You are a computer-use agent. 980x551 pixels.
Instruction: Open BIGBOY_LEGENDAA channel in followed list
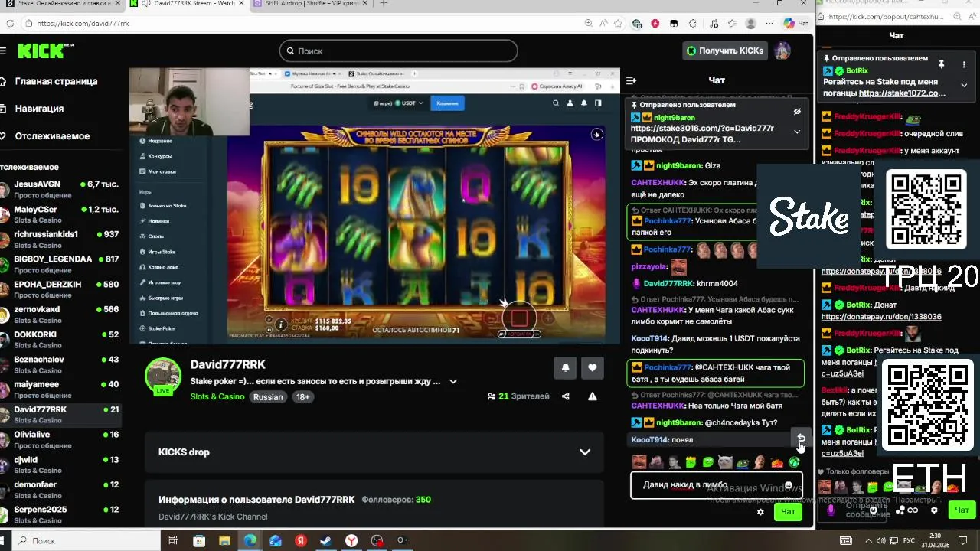(x=60, y=264)
